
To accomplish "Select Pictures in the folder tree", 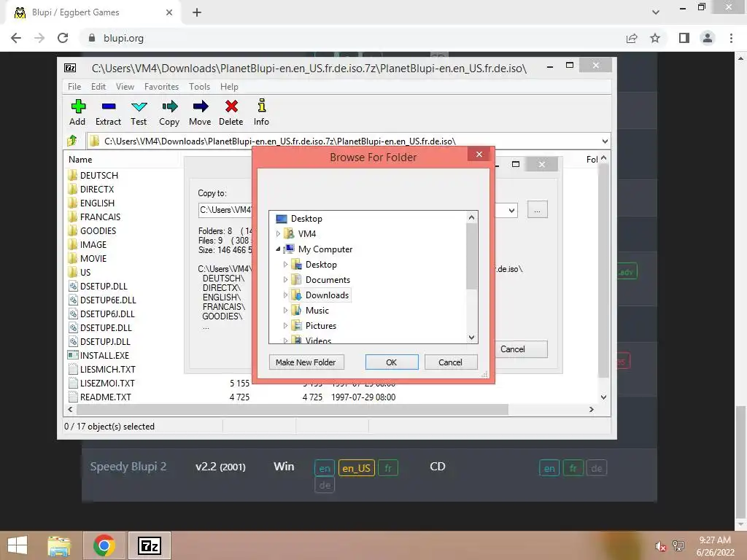I will (x=321, y=326).
